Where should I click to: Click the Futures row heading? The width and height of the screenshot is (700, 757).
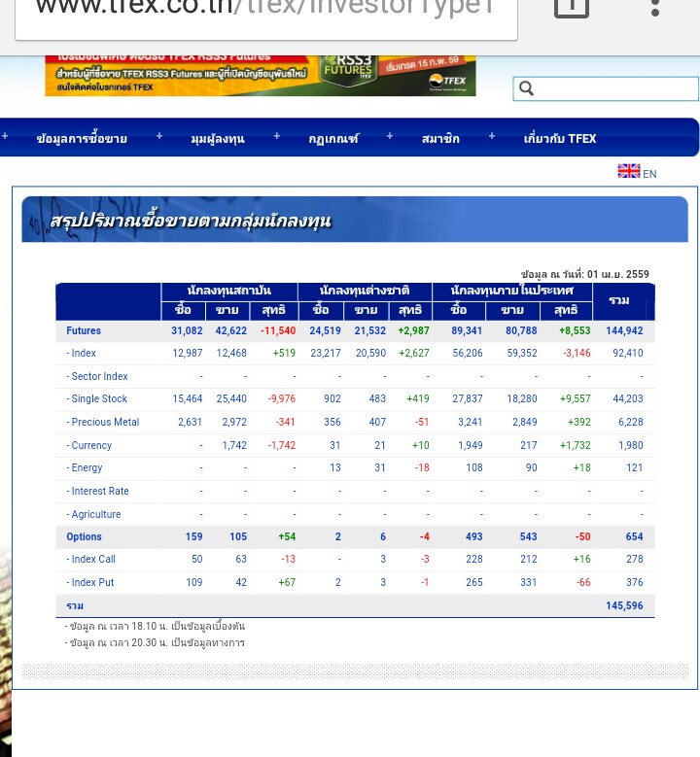click(84, 331)
